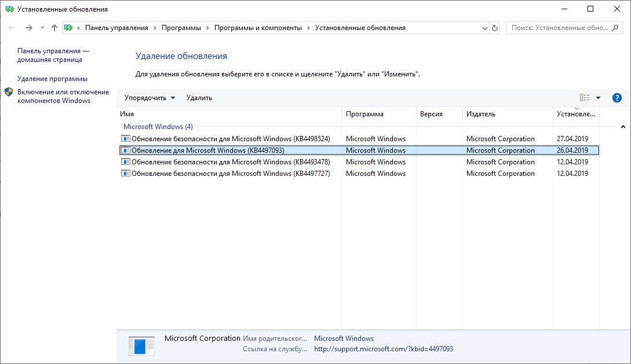Click the update thumbnail in the details pane
This screenshot has width=631, height=364.
[141, 346]
